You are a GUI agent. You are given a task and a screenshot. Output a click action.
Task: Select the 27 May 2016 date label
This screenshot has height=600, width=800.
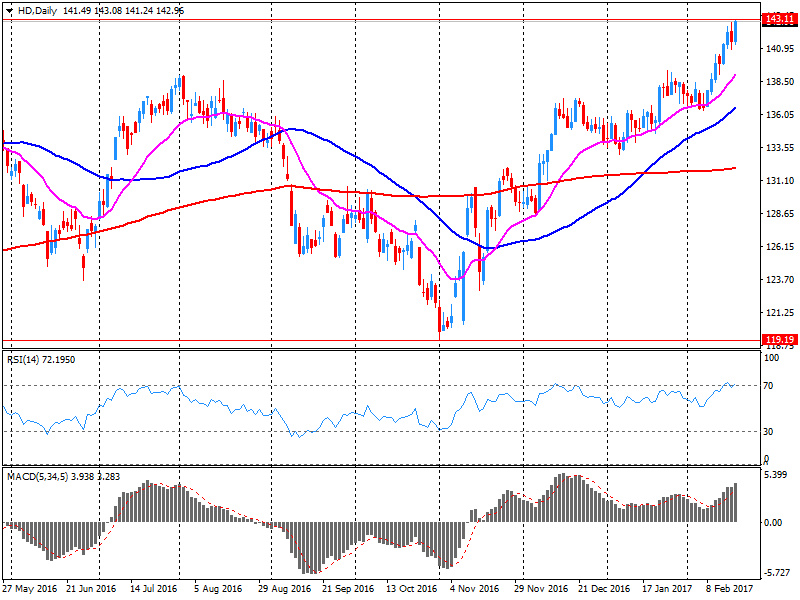[30, 588]
